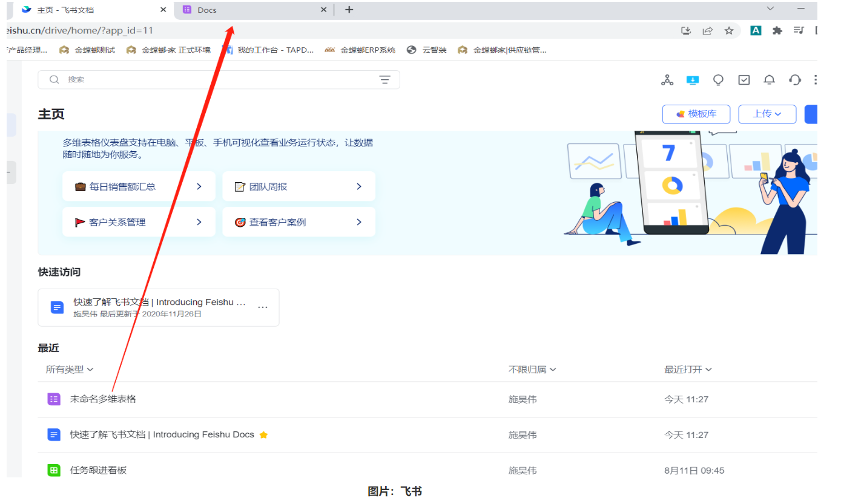Open the organization tree icon in Feishu header

pos(667,80)
